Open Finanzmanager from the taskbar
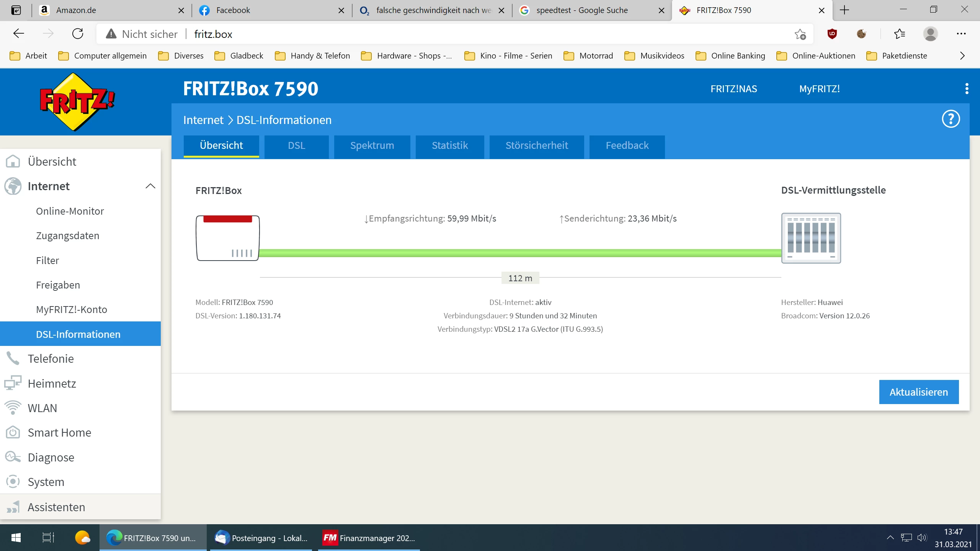The height and width of the screenshot is (551, 980). [x=369, y=538]
